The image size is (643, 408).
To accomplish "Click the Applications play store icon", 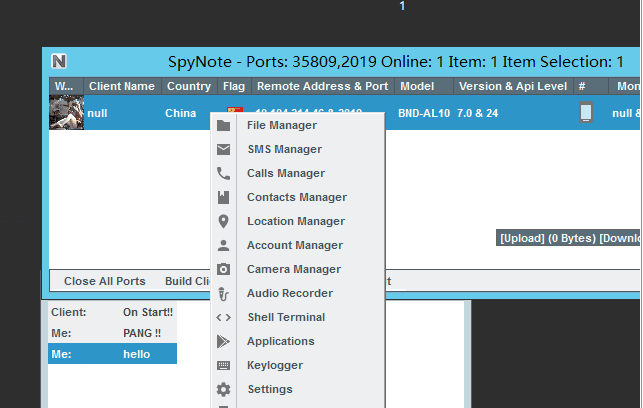I will (223, 341).
